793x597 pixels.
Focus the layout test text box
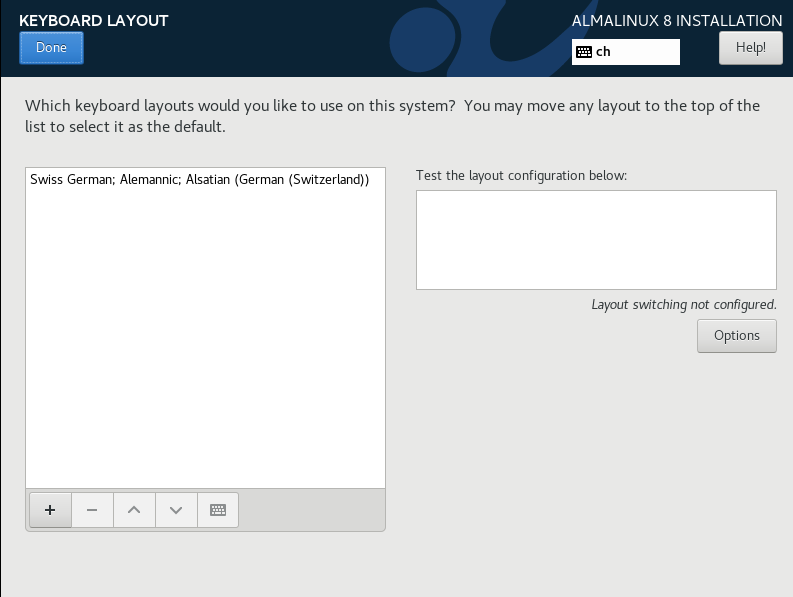(596, 240)
